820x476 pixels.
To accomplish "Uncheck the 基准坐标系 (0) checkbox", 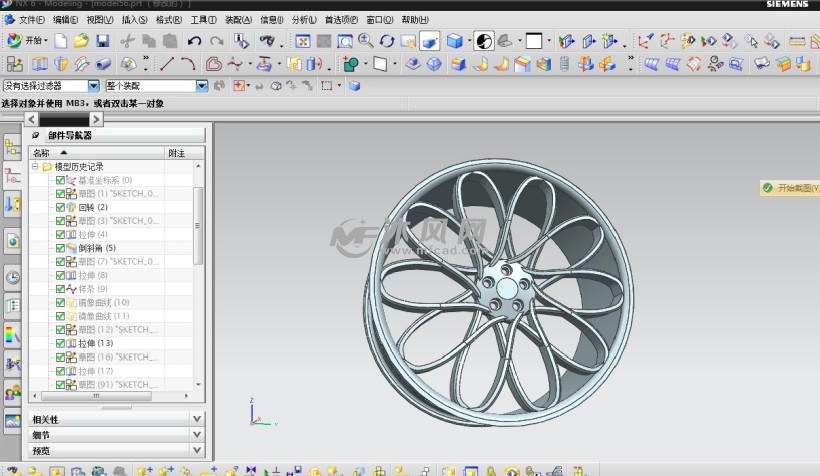I will pos(60,180).
